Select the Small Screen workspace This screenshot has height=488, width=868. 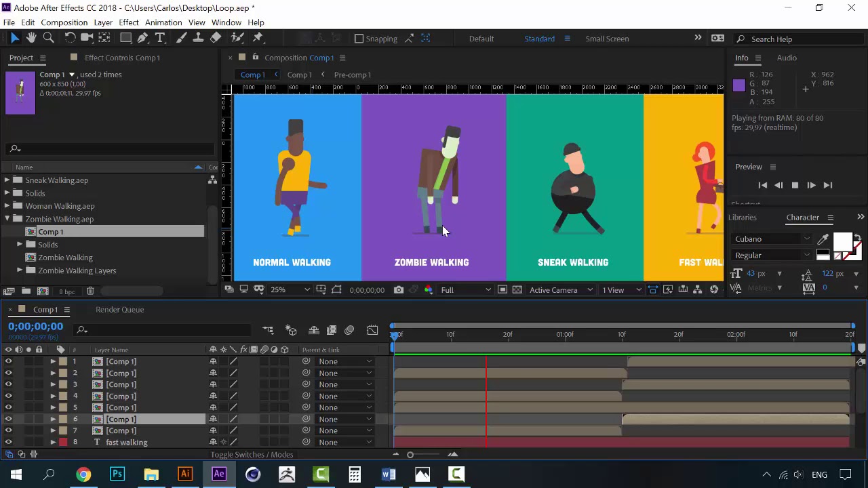click(x=607, y=39)
